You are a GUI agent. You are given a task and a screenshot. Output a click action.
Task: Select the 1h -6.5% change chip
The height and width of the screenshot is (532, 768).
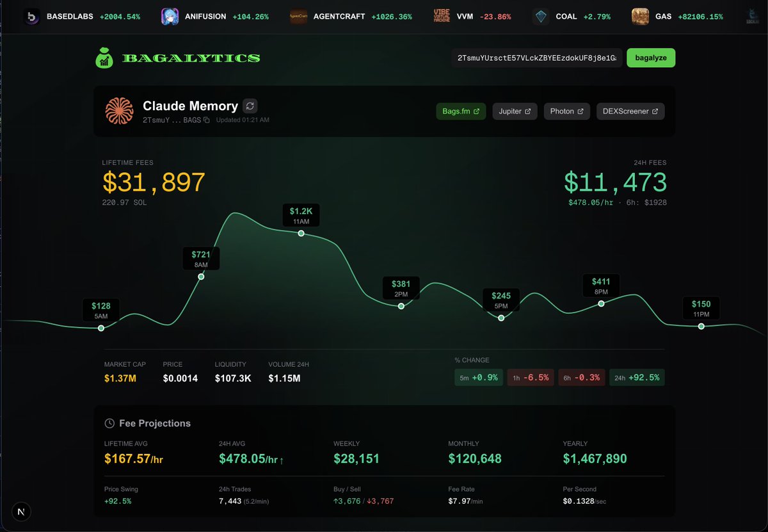(531, 378)
